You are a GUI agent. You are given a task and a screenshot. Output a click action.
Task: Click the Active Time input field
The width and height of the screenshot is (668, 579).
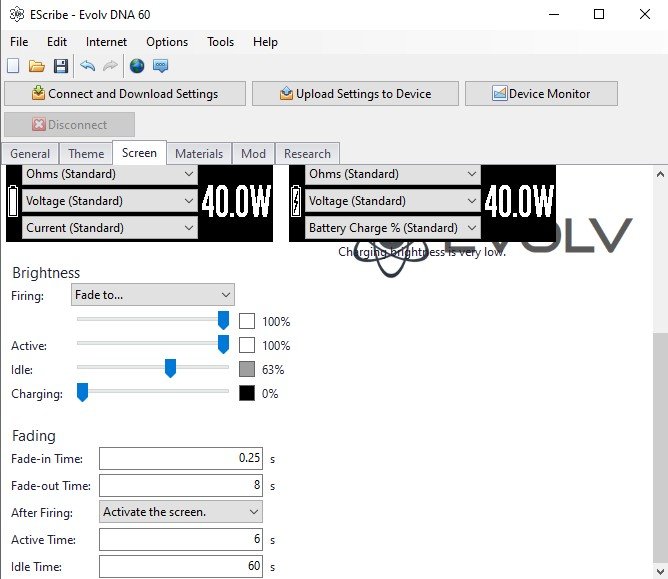tap(181, 539)
